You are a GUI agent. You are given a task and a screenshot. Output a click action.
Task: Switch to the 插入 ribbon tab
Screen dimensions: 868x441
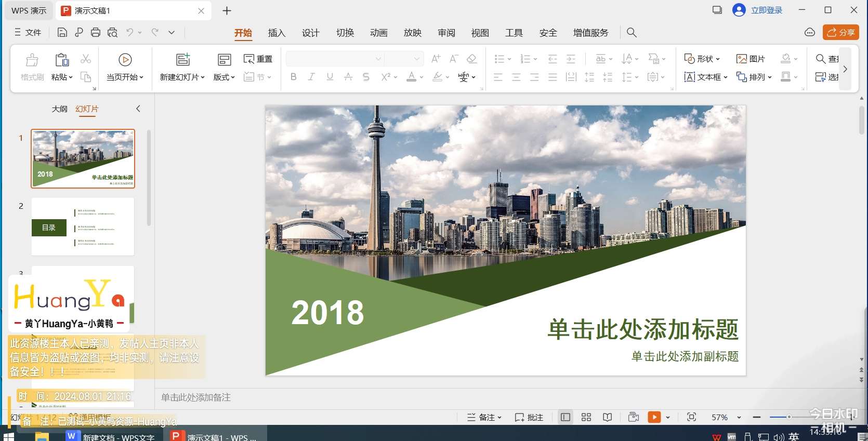pyautogui.click(x=277, y=33)
